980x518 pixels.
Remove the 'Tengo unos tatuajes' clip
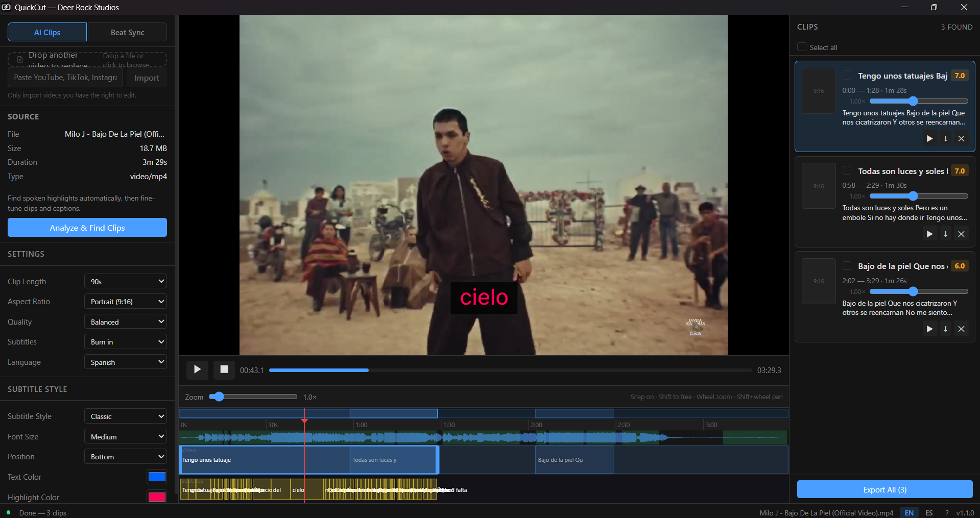point(961,138)
